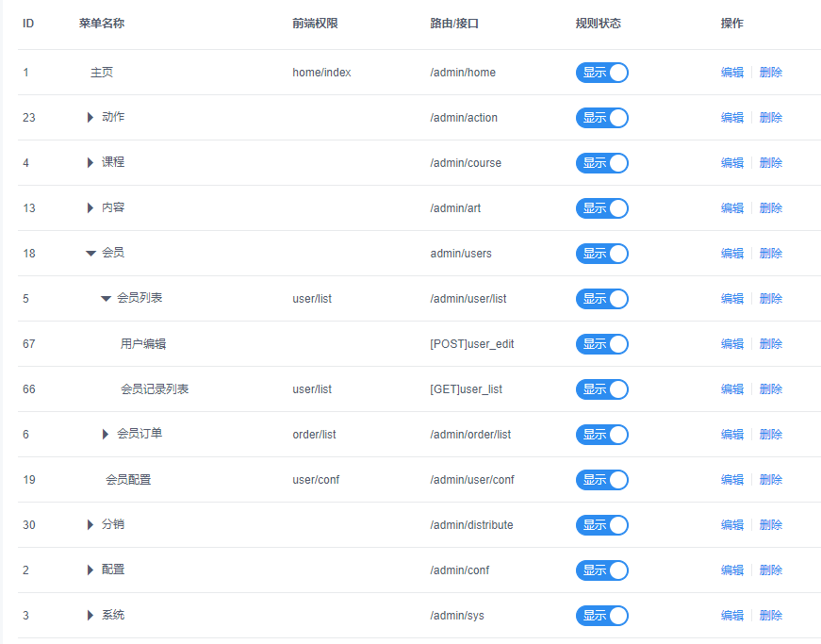Viewport: 821px width, 644px height.
Task: Collapse the 会员列表 submenu
Action: 106,299
